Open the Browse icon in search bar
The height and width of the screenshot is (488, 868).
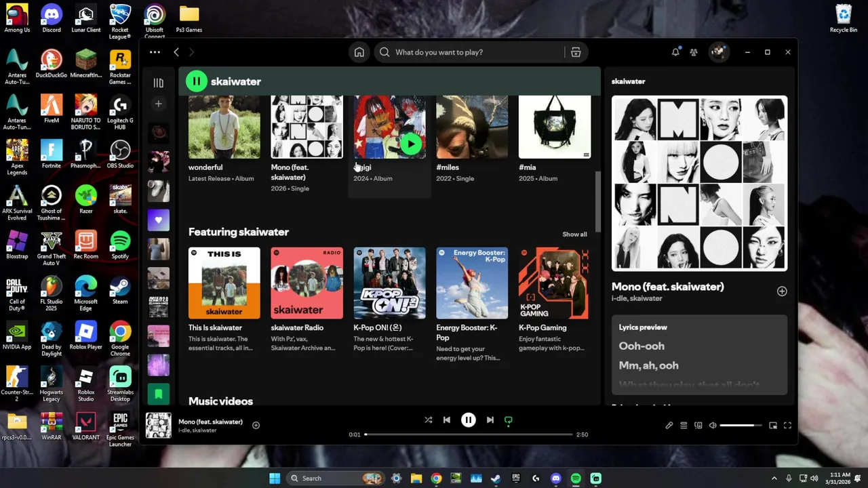click(576, 52)
